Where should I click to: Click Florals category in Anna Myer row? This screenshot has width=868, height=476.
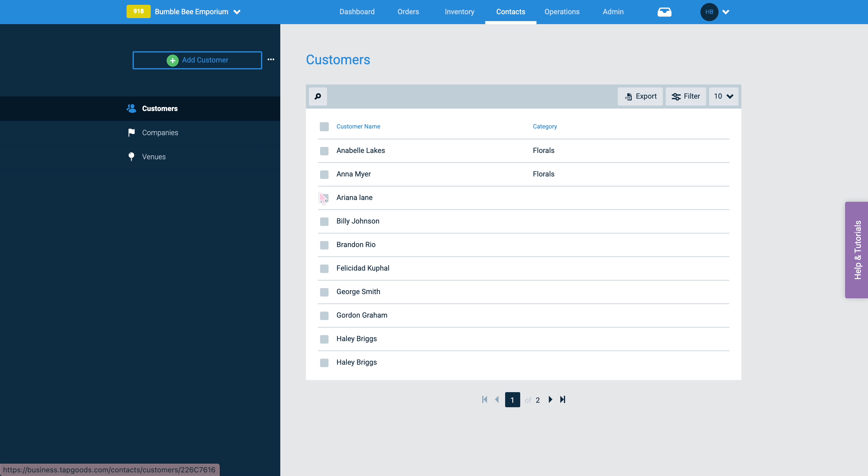543,174
